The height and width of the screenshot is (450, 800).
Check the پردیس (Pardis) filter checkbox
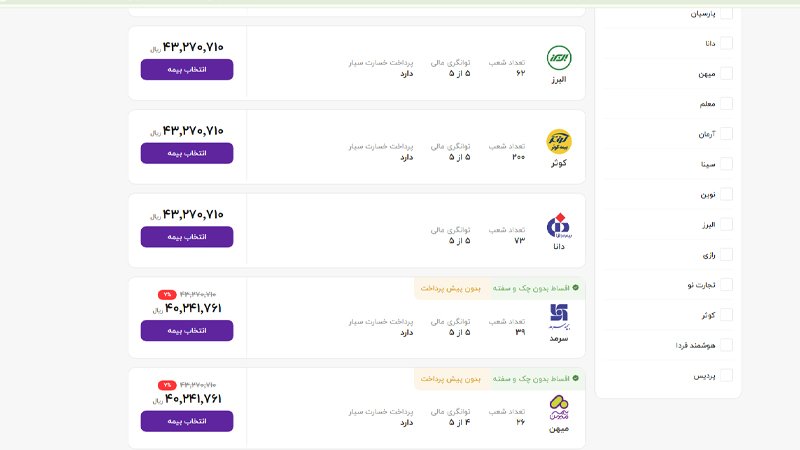(726, 375)
